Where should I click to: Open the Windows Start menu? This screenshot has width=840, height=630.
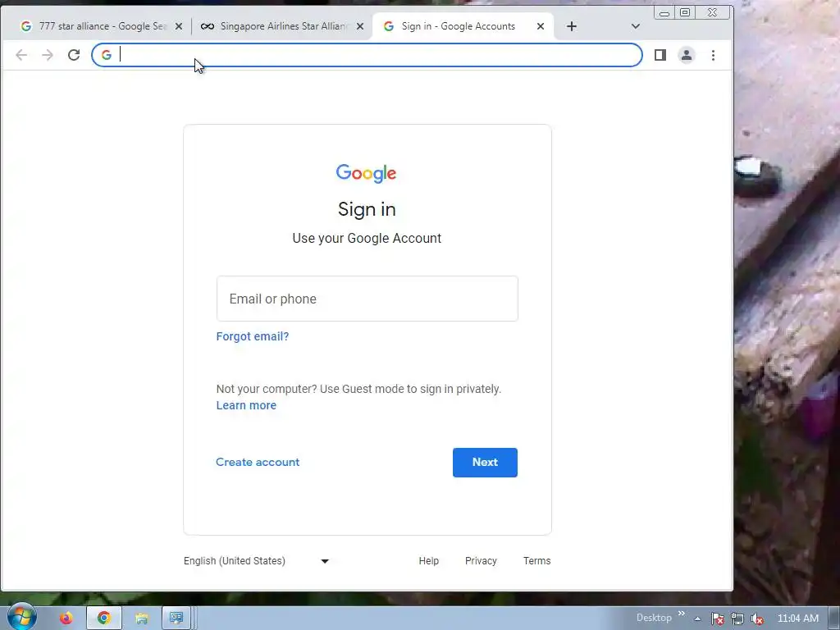22,618
